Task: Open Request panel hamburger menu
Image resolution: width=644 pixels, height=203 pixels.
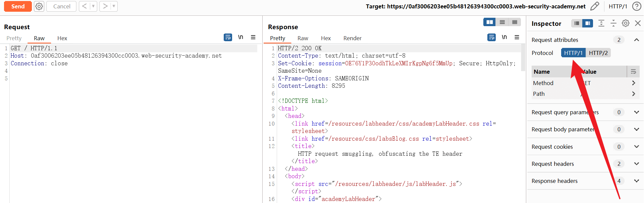Action: (x=253, y=37)
